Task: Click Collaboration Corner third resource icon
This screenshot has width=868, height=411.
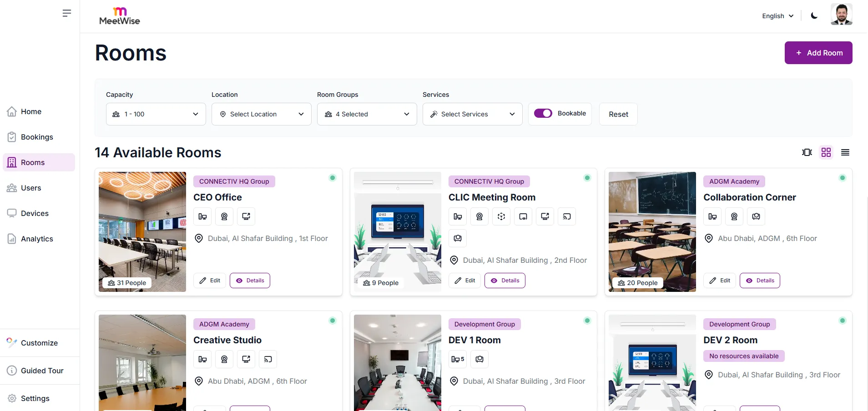Action: 756,216
